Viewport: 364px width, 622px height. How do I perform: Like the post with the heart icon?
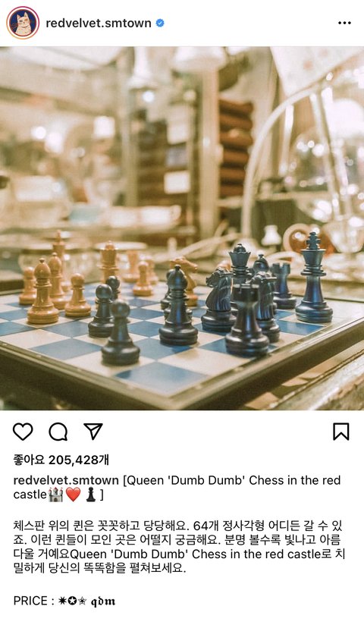[23, 432]
